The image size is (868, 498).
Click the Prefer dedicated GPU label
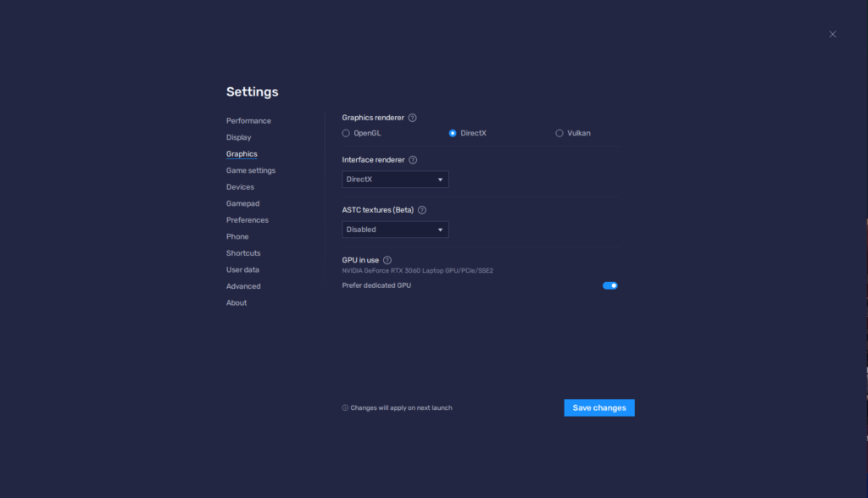pos(376,285)
